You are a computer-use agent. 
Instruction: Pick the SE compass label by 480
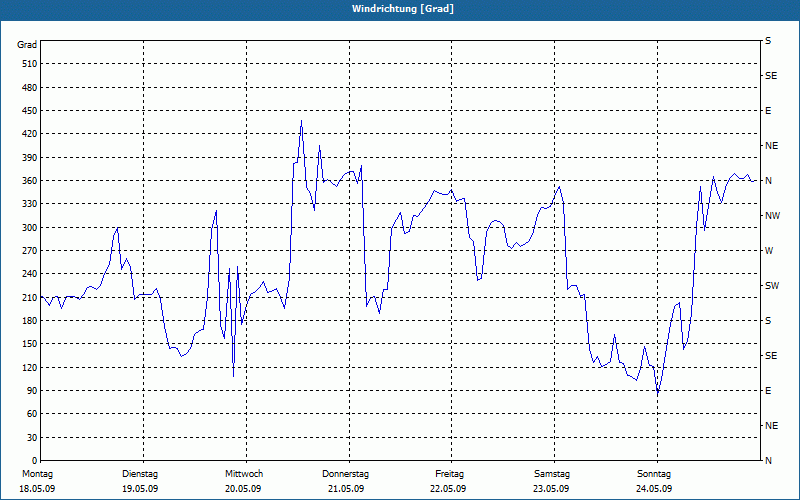click(x=771, y=76)
